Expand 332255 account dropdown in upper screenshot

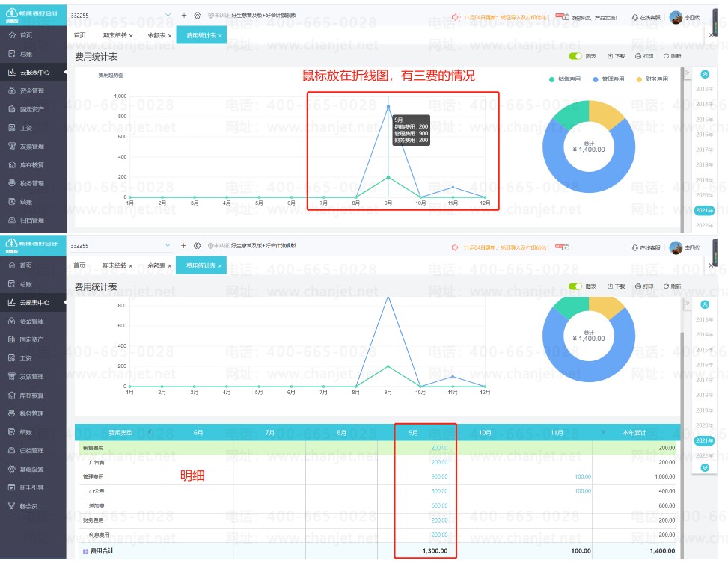pos(168,15)
